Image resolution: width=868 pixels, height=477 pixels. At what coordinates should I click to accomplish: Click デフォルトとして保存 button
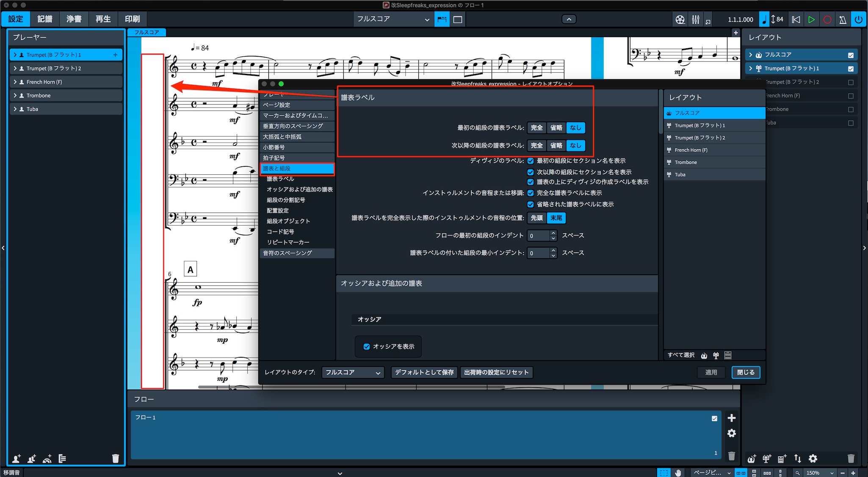pyautogui.click(x=424, y=372)
